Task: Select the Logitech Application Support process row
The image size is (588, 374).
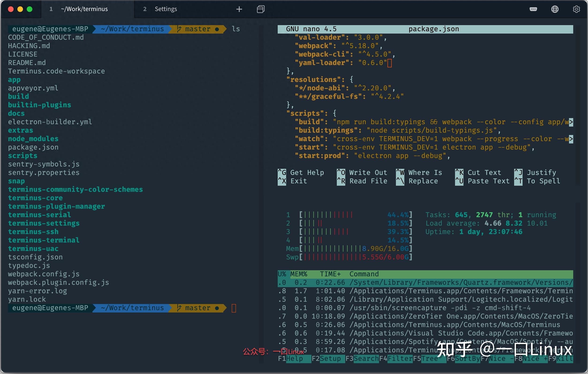Action: (x=425, y=299)
